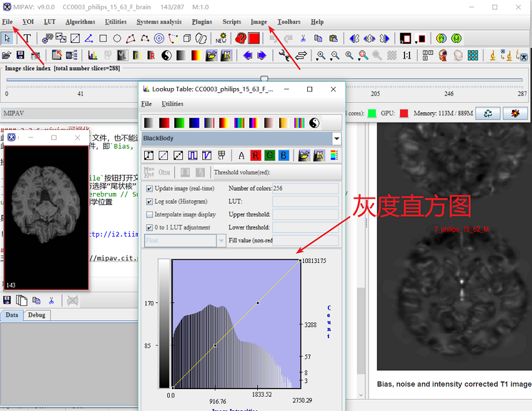Click the yin-yang invert icon in Lookup Table
The width and height of the screenshot is (532, 411).
tap(314, 123)
